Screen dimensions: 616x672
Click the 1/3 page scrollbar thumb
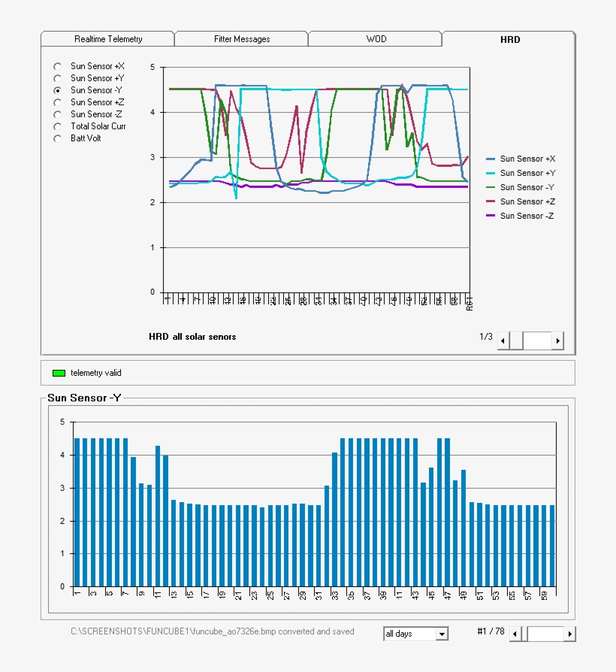[x=516, y=341]
